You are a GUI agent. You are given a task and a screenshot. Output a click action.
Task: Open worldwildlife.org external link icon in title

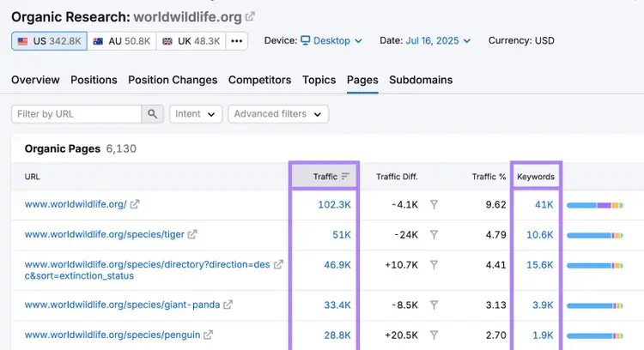pyautogui.click(x=250, y=17)
